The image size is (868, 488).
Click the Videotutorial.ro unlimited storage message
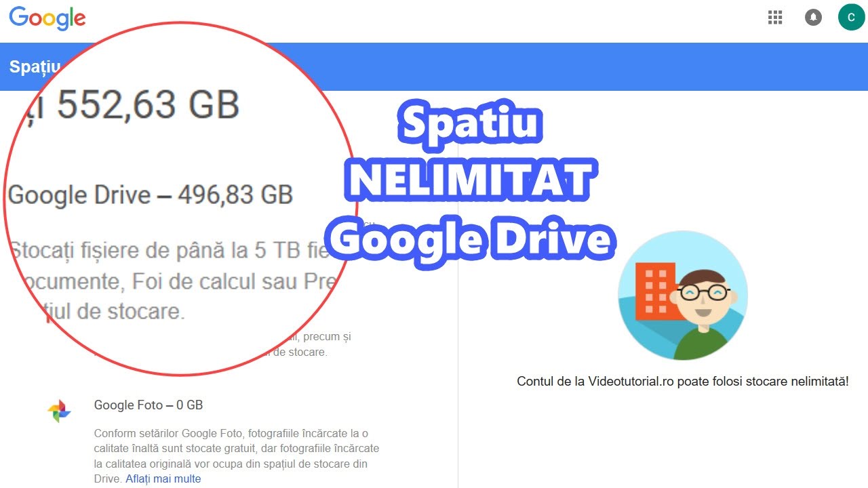(683, 382)
